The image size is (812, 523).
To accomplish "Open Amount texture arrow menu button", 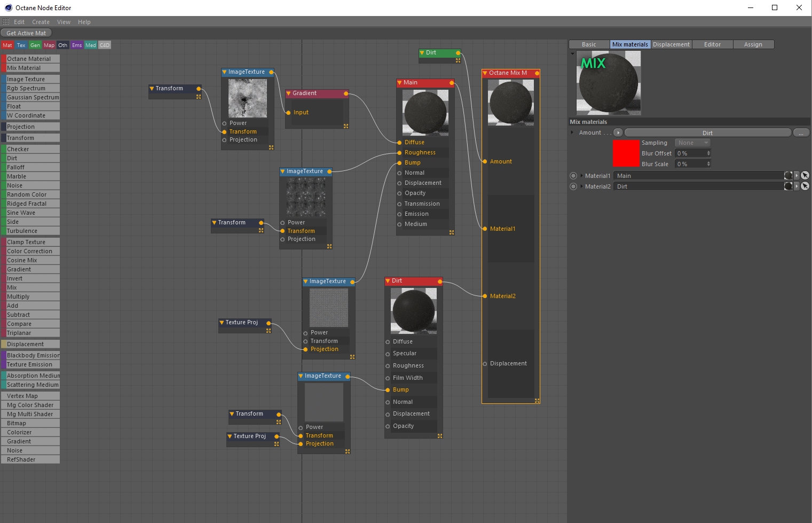I will point(618,132).
